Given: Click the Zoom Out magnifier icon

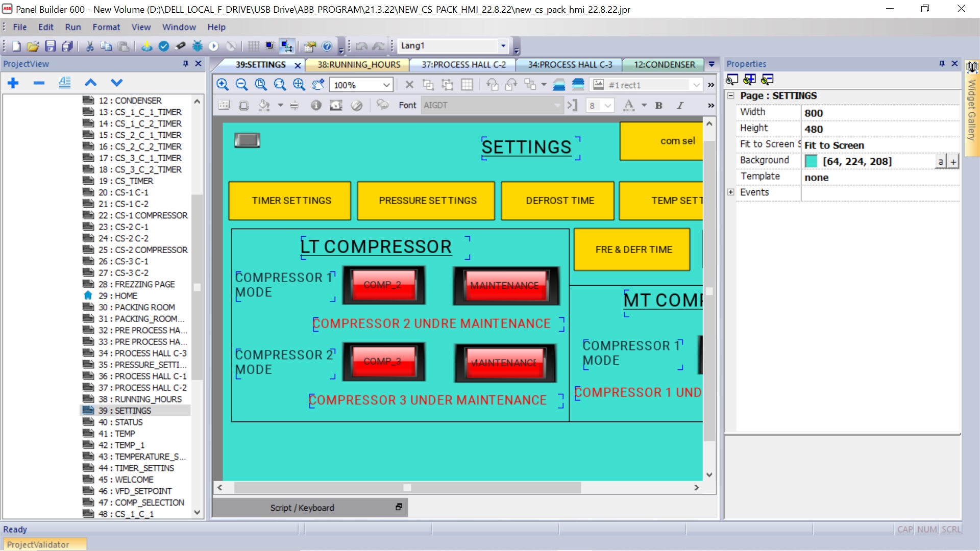Looking at the screenshot, I should tap(241, 85).
